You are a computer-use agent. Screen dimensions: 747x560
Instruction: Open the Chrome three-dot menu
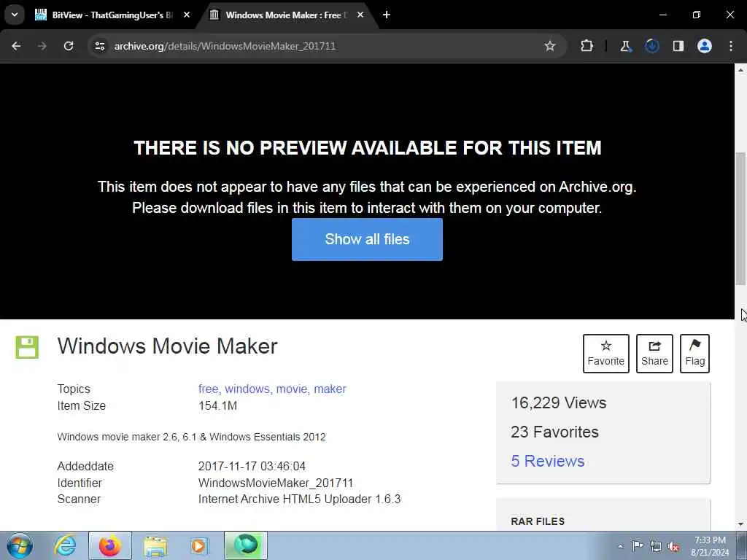click(x=731, y=46)
